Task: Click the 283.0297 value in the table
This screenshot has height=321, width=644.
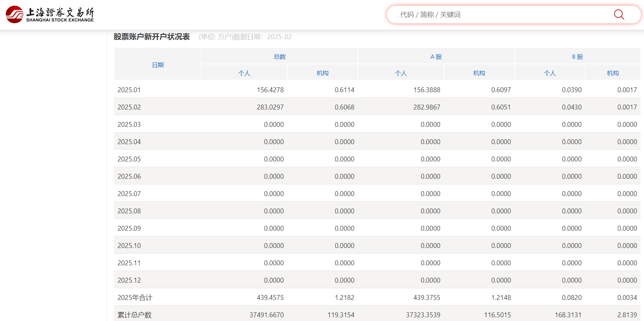Action: [x=270, y=107]
